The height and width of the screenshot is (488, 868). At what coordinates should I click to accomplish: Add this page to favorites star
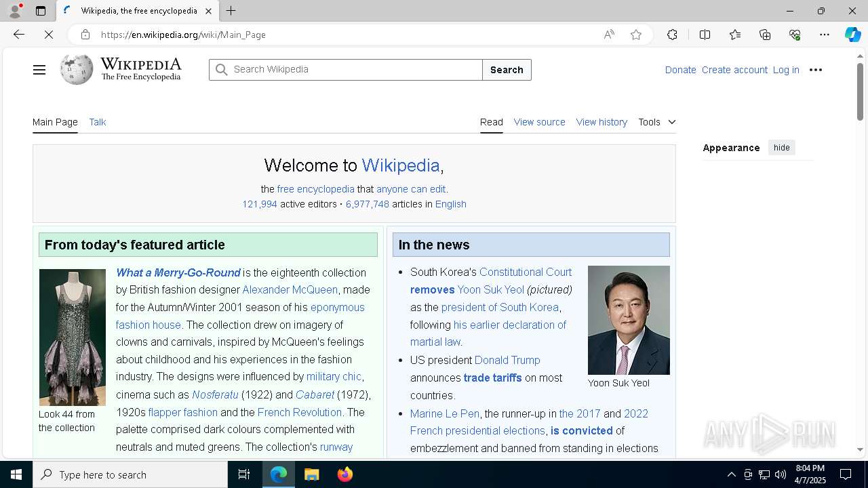point(636,35)
